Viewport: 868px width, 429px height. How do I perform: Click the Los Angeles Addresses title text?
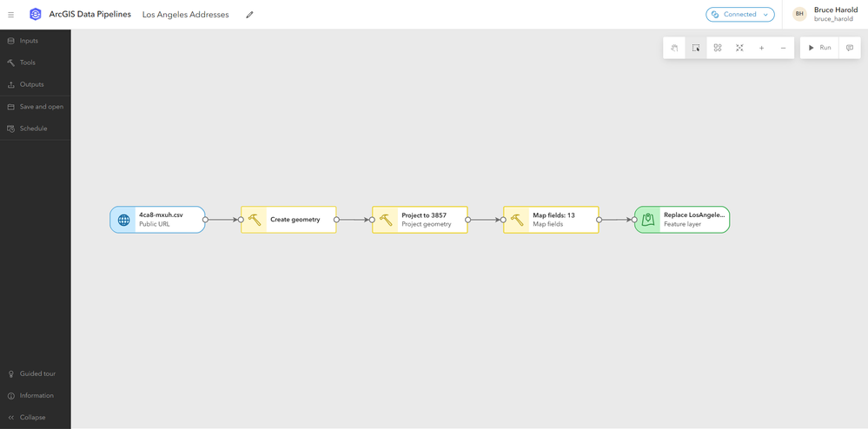point(185,15)
